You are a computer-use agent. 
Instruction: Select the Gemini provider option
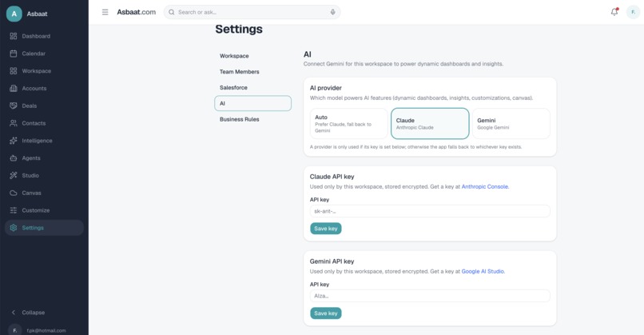[x=511, y=124]
